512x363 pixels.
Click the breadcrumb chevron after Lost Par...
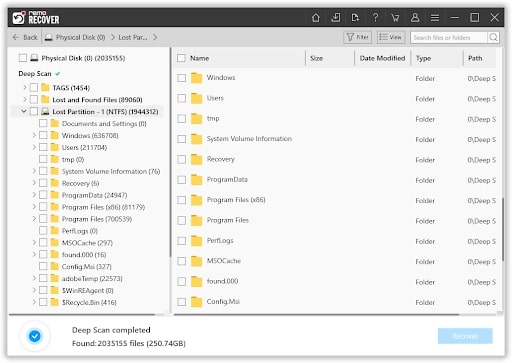155,37
